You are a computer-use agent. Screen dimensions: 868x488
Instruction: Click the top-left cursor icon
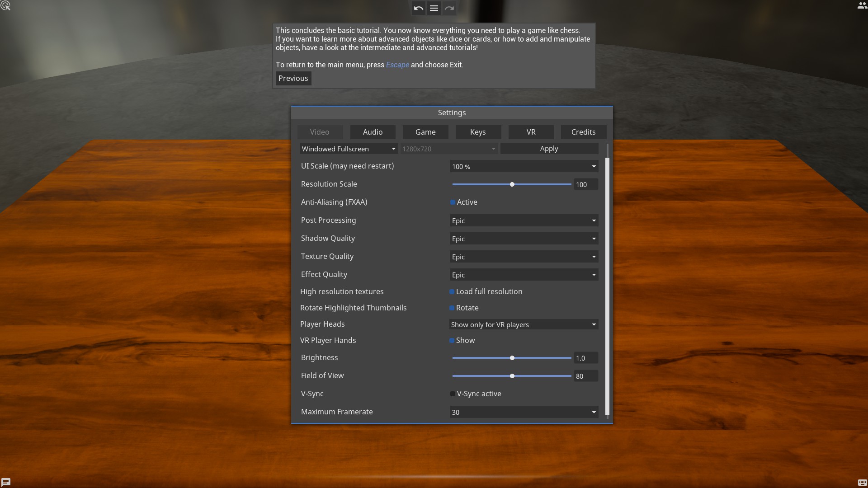coord(5,6)
